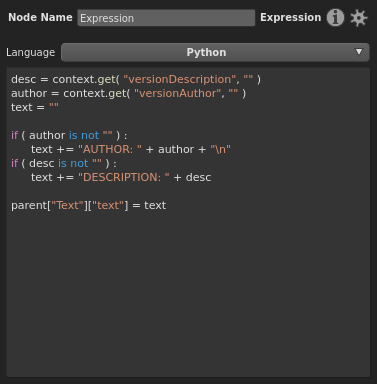Click the code line starting "desc = context.get"

pyautogui.click(x=136, y=79)
